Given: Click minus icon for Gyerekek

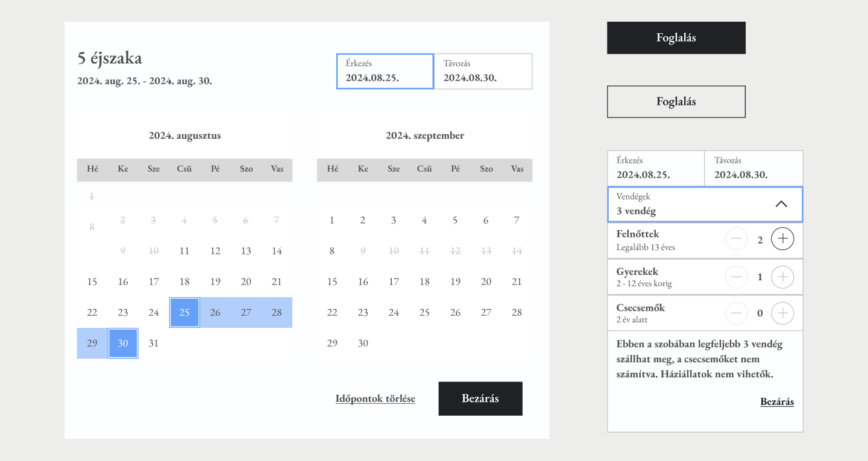Looking at the screenshot, I should 736,277.
